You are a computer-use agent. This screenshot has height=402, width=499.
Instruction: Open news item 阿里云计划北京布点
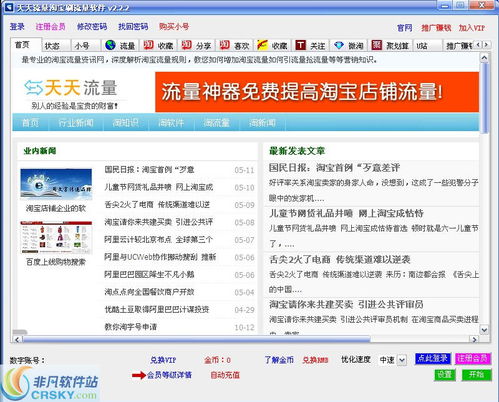(x=159, y=239)
